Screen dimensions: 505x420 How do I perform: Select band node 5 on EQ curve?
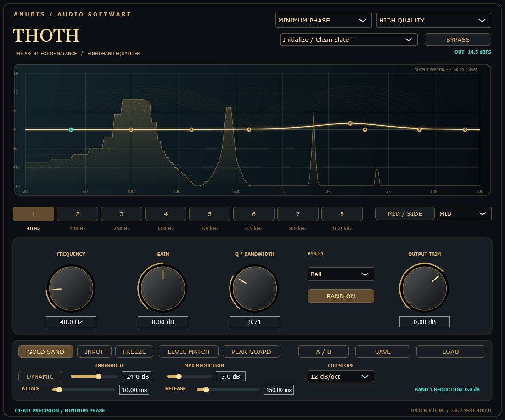(x=350, y=123)
